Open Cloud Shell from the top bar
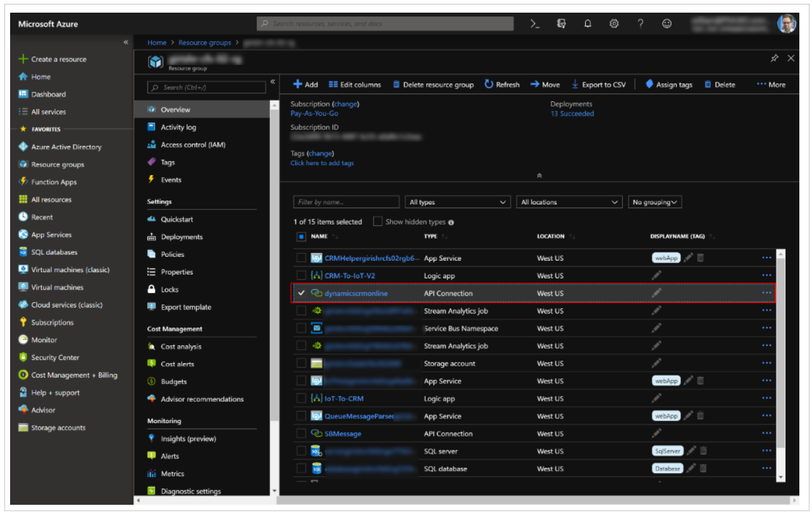 click(x=535, y=23)
